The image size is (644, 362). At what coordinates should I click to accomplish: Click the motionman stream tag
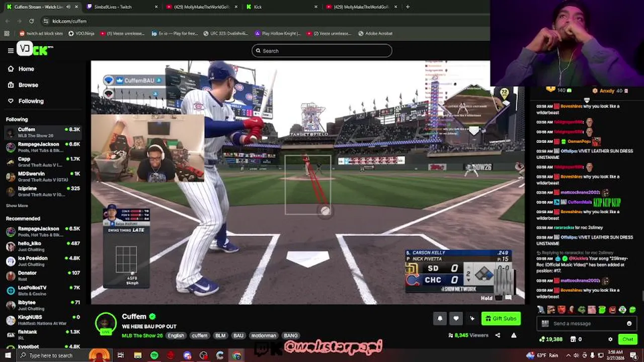[x=264, y=335]
